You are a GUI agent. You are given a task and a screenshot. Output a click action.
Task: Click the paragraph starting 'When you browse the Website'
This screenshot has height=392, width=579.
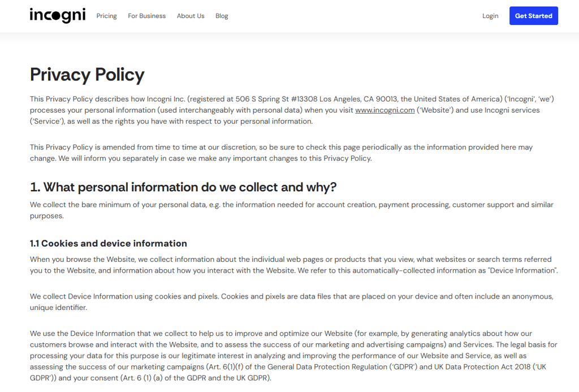point(294,265)
